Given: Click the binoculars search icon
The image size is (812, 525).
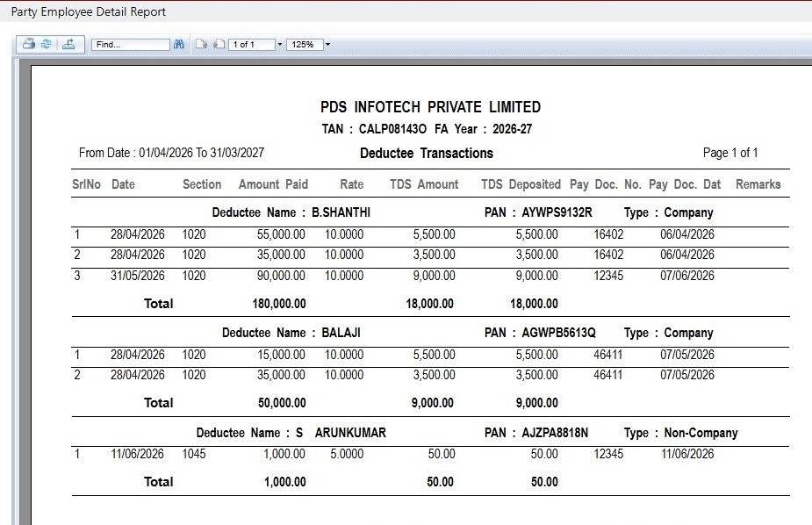Looking at the screenshot, I should 179,45.
